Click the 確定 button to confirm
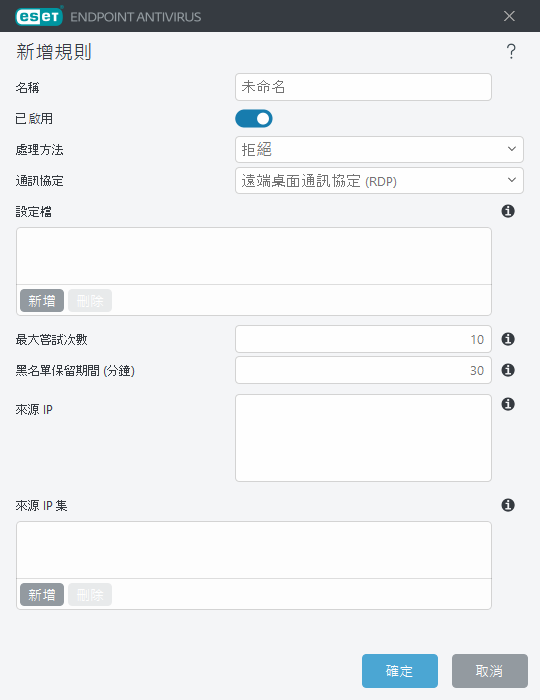540x700 pixels. coord(400,671)
